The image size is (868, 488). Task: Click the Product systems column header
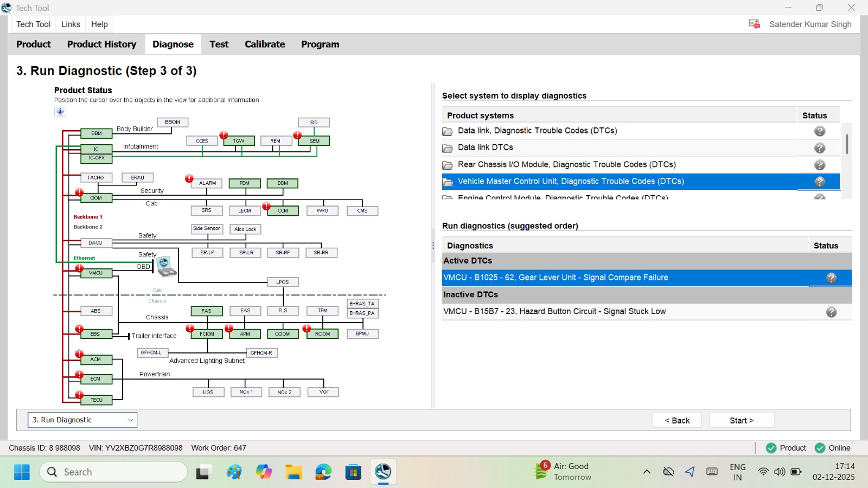coord(620,115)
